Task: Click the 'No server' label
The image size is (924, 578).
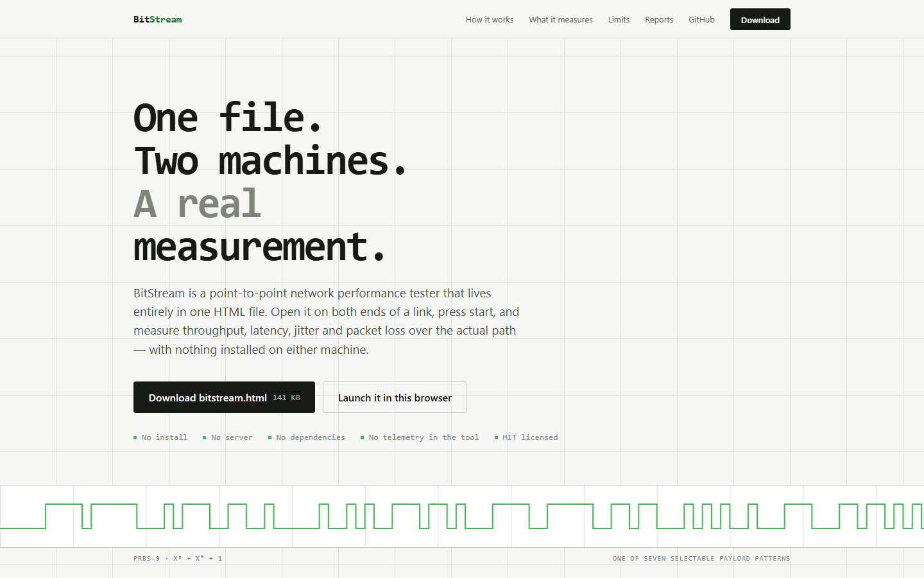Action: pyautogui.click(x=228, y=437)
